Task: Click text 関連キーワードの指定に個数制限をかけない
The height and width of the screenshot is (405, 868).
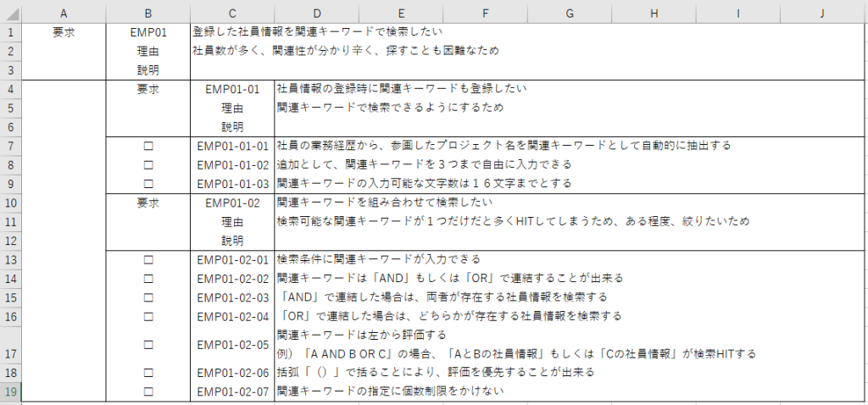Action: [390, 391]
